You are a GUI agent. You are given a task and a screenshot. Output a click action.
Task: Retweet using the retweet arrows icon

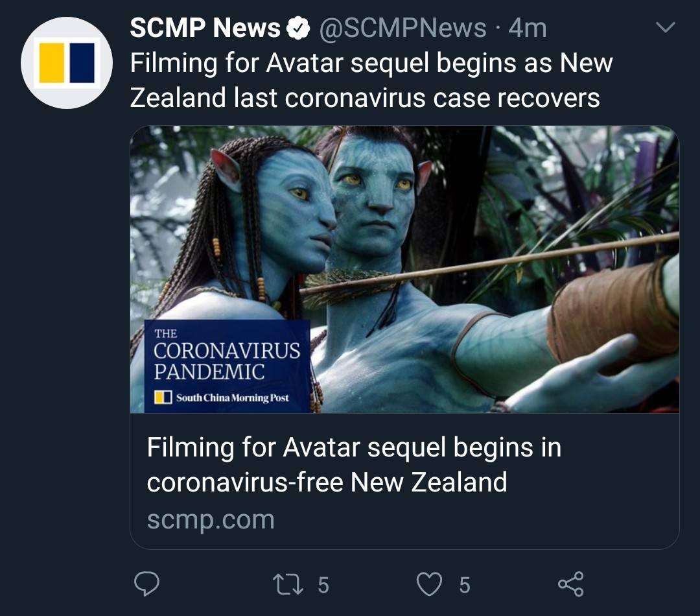tap(288, 585)
